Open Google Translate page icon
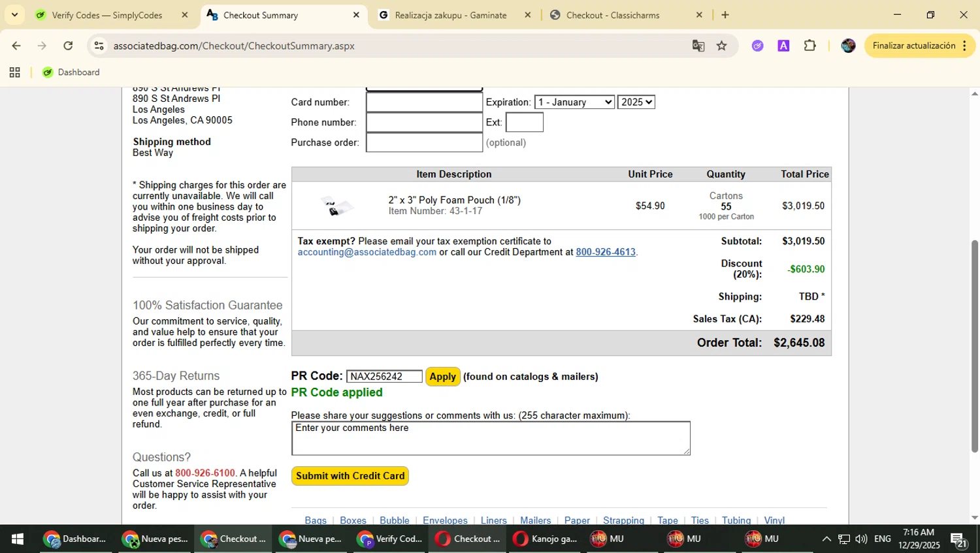Screen dimensions: 980x553 click(x=698, y=46)
